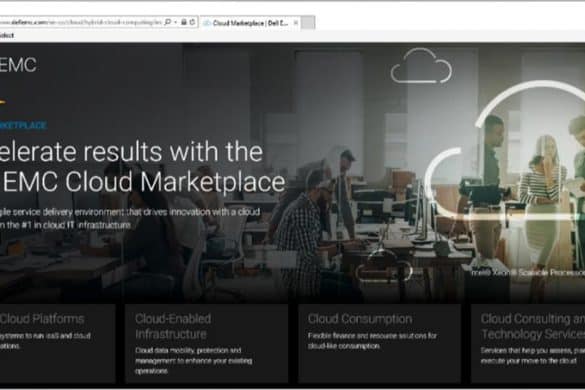Image resolution: width=585 pixels, height=390 pixels.
Task: Open Cloud Consulting and Technology Services card
Action: (x=528, y=343)
